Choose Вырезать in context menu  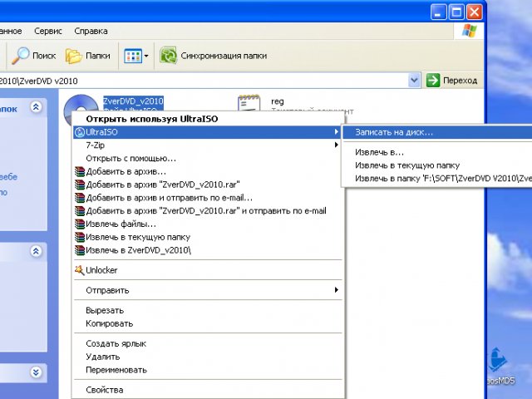coord(208,310)
